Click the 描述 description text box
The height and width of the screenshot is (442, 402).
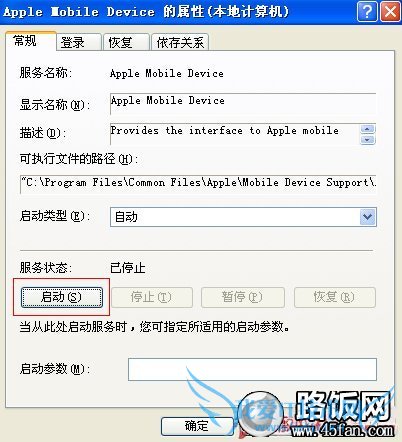point(234,134)
